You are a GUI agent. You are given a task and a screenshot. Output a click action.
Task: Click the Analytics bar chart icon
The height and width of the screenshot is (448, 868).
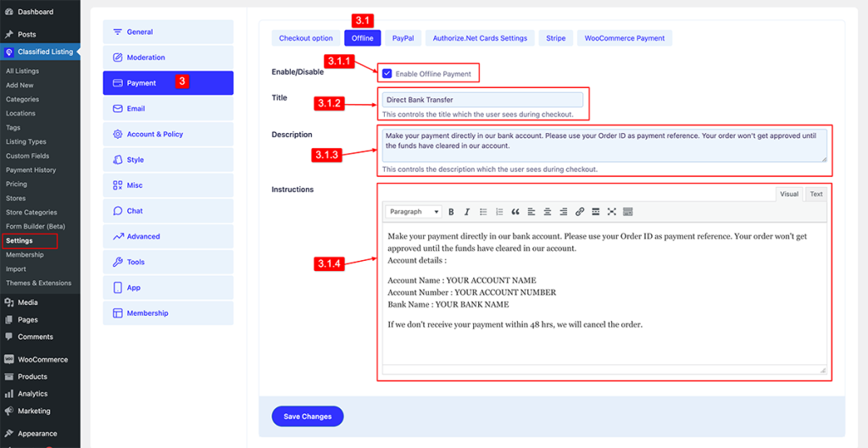click(8, 394)
